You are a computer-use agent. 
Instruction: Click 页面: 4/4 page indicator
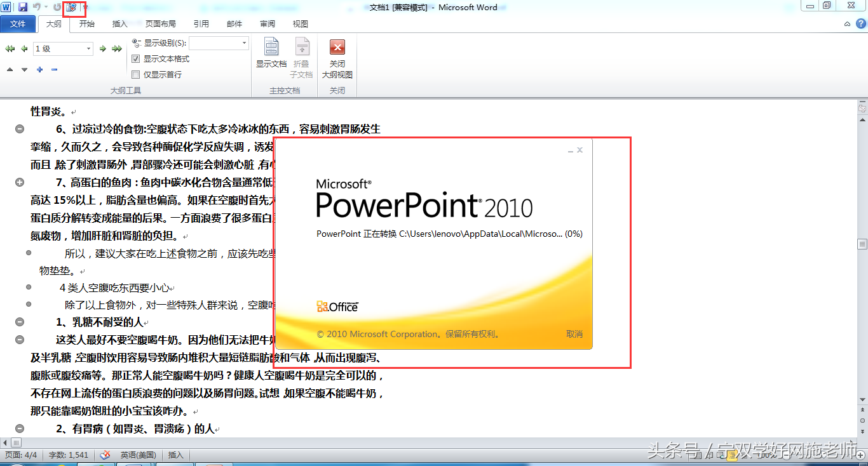coord(21,455)
